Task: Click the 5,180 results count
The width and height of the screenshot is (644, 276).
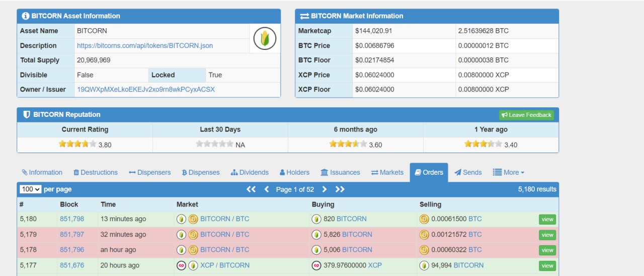Action: click(537, 189)
